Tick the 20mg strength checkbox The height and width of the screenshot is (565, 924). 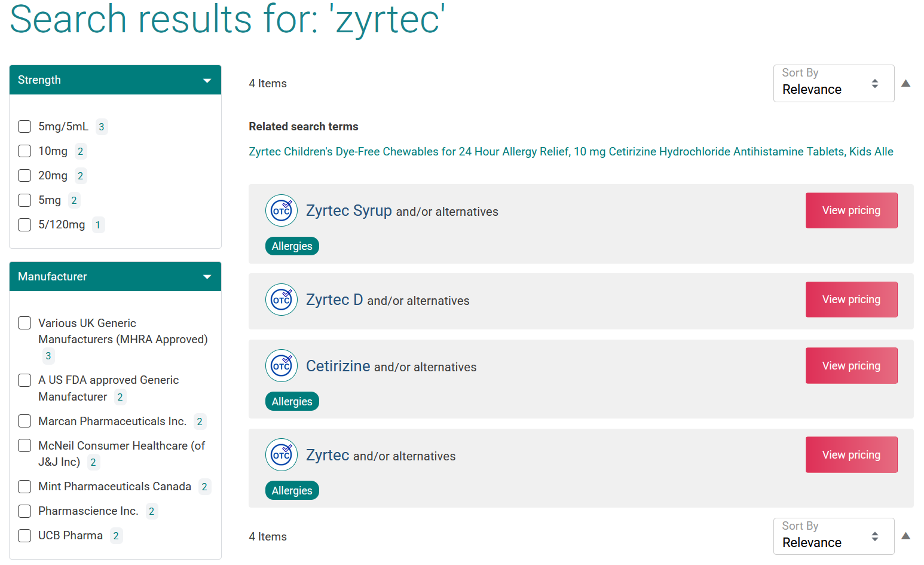pyautogui.click(x=25, y=176)
